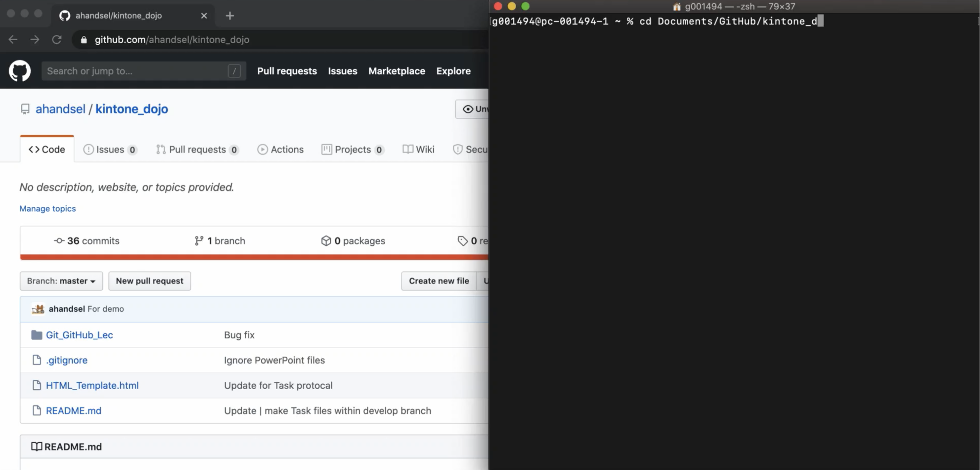
Task: Click Issues in the top header
Action: click(x=342, y=71)
